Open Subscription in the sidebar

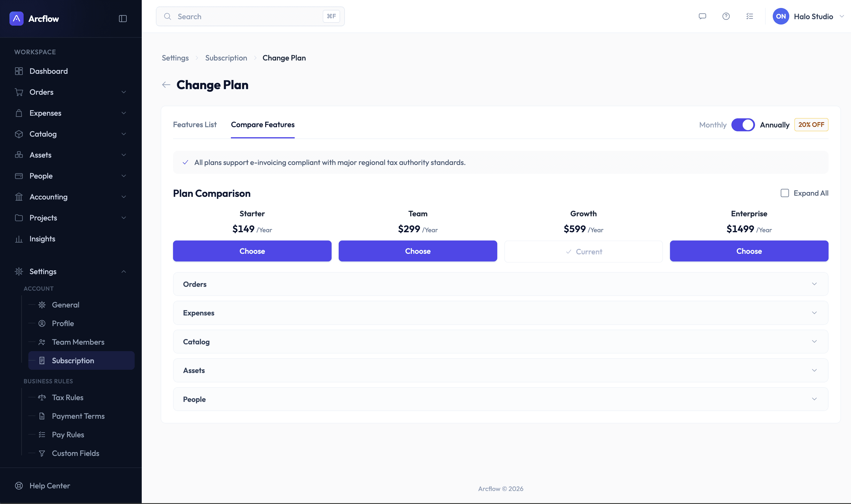pos(81,360)
